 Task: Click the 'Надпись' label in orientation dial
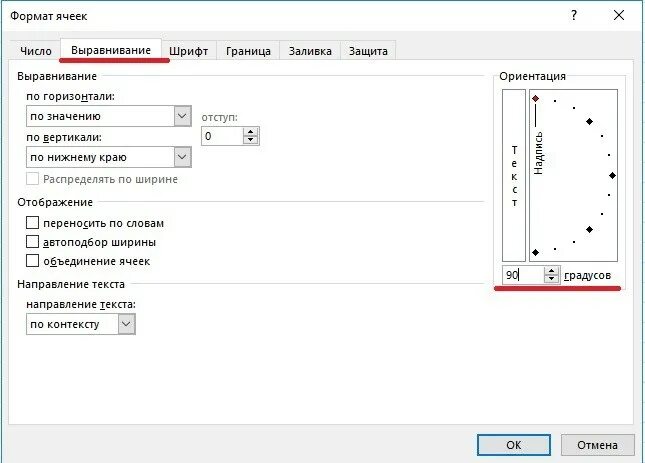(538, 153)
